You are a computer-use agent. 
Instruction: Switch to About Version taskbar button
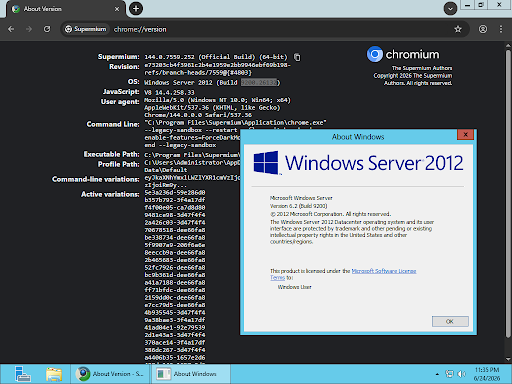tap(111, 374)
